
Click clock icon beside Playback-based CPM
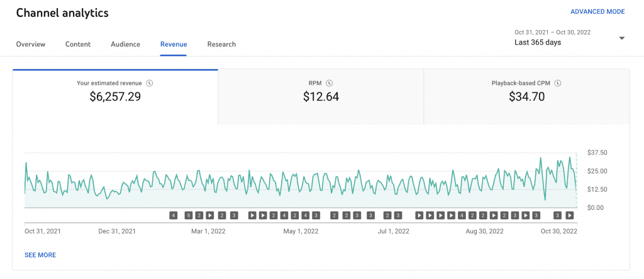[557, 84]
